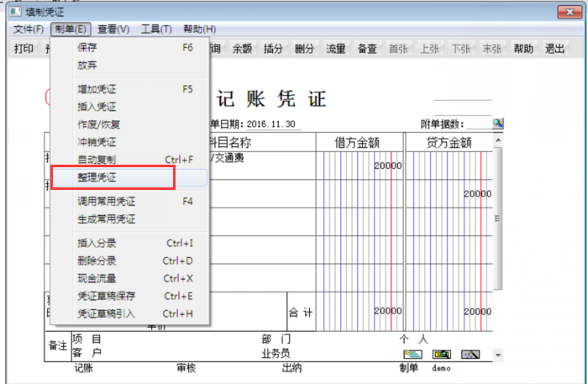Click the scroll down arrow of the voucher scrollbar
Screen dimensions: 588x384
click(498, 355)
